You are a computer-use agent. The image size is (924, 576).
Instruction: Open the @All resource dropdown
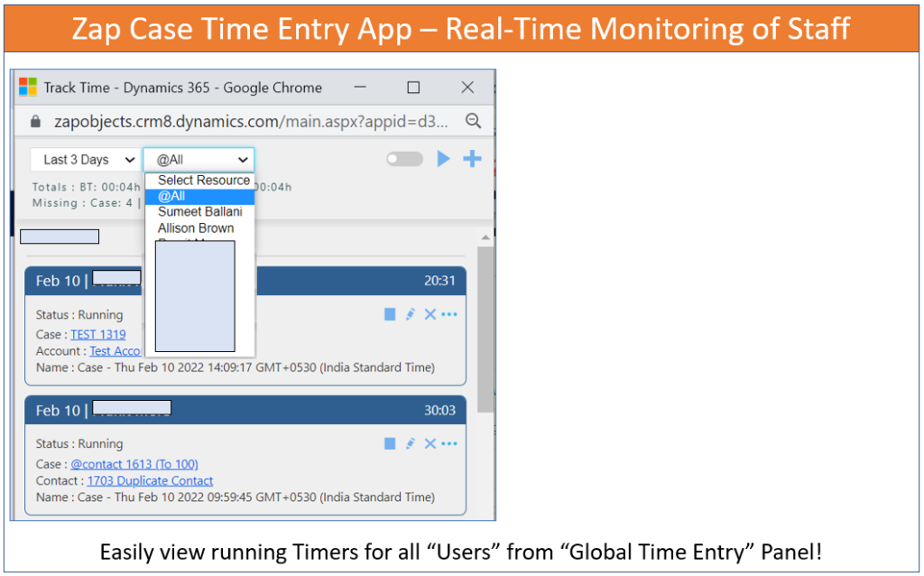click(199, 160)
